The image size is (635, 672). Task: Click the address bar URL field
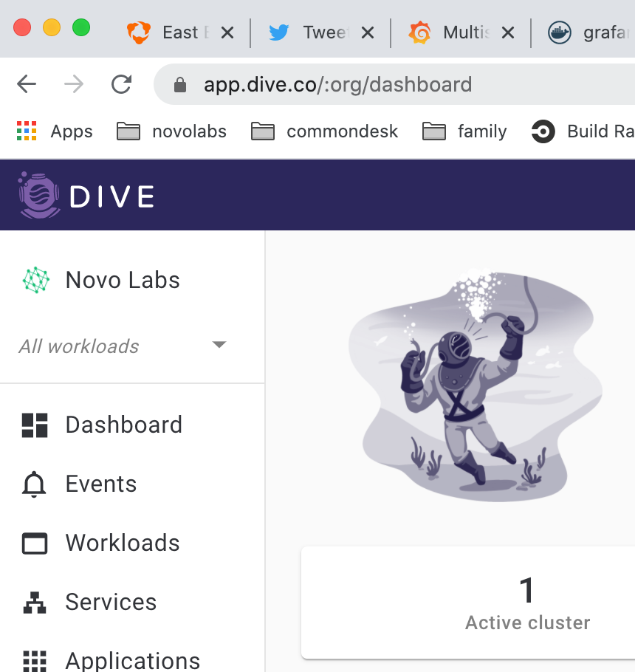[x=394, y=84]
